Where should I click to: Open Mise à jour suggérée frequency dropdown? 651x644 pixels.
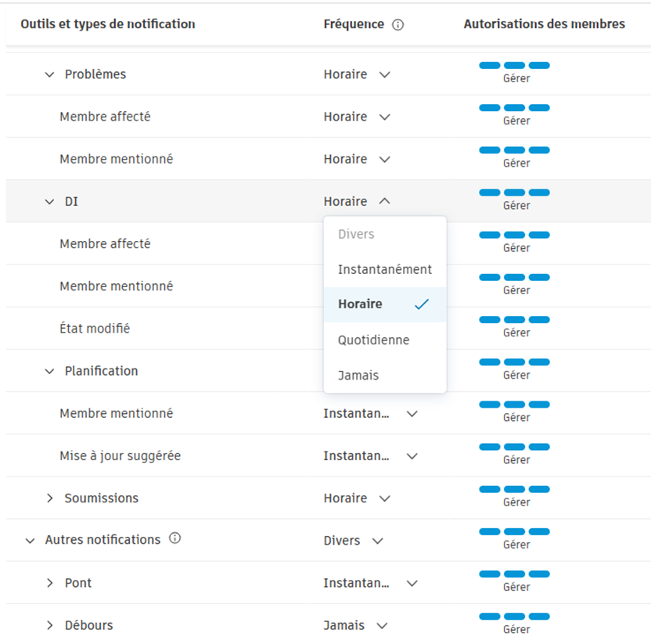[370, 455]
